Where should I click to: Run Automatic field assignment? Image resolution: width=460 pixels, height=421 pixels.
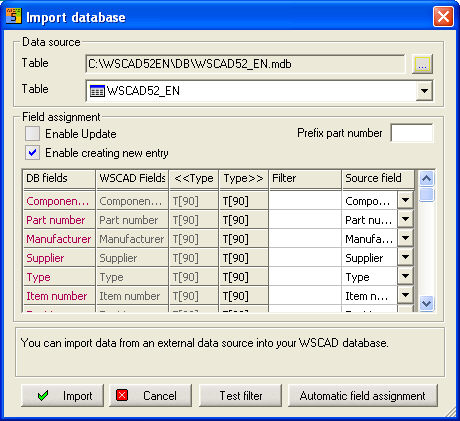[x=363, y=396]
